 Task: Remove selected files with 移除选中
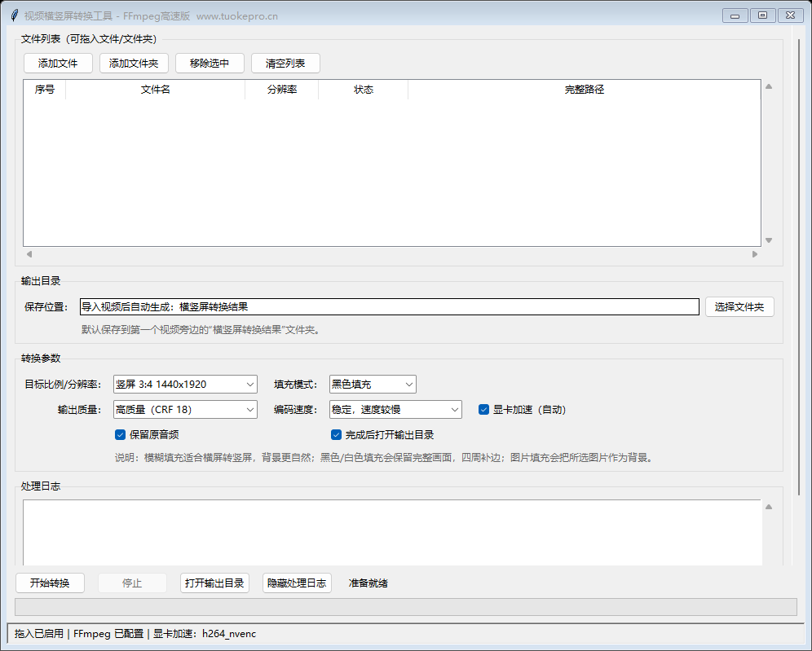pyautogui.click(x=210, y=63)
